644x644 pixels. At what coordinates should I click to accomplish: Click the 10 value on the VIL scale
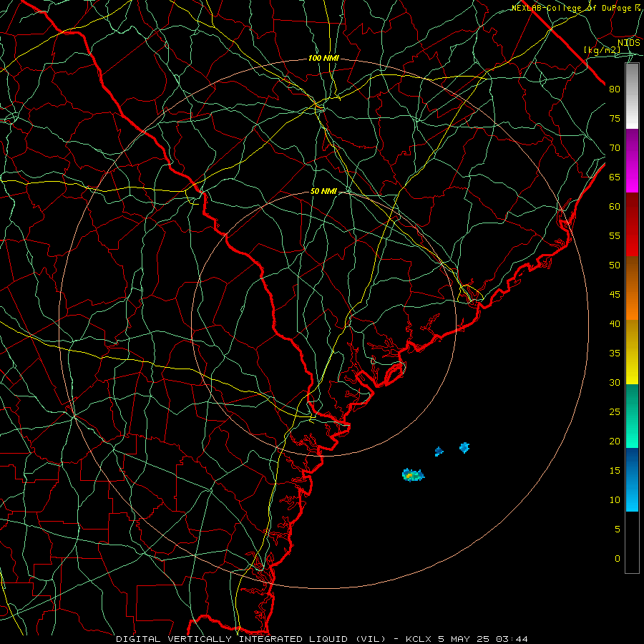(615, 500)
